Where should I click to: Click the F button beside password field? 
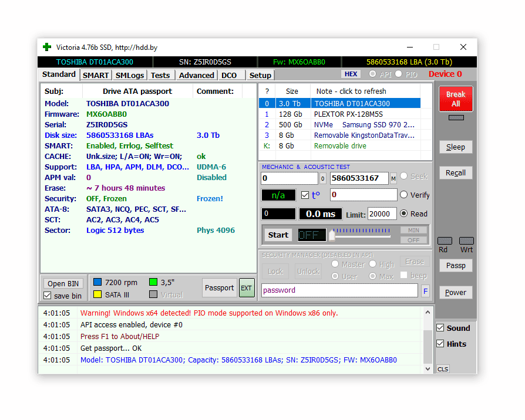[425, 291]
